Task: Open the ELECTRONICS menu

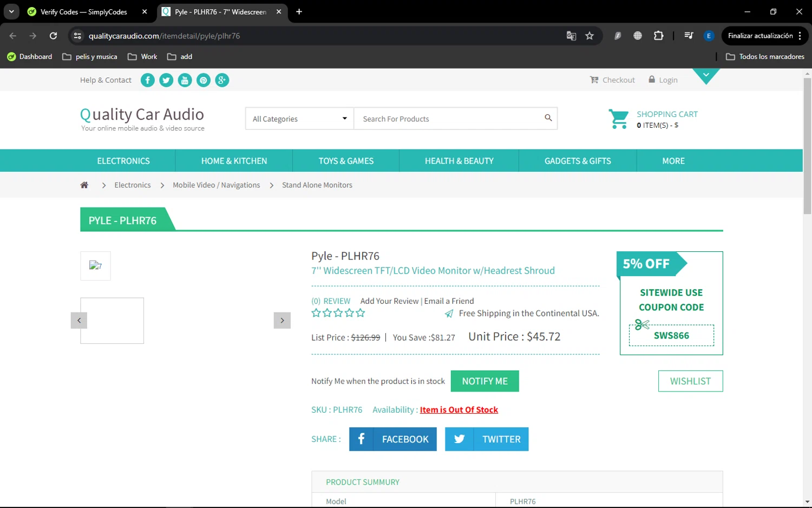Action: (123, 161)
